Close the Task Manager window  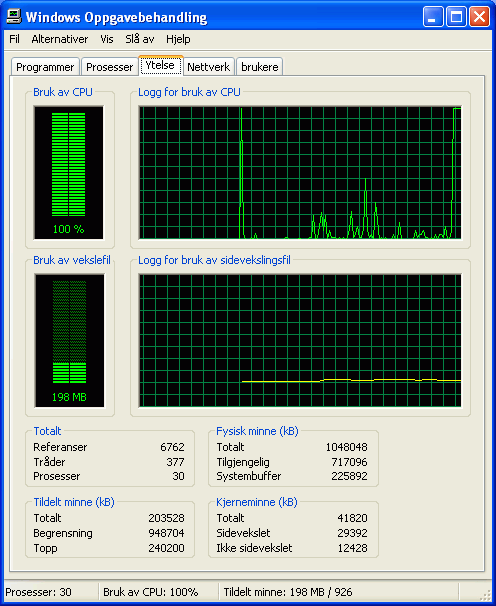click(x=479, y=17)
